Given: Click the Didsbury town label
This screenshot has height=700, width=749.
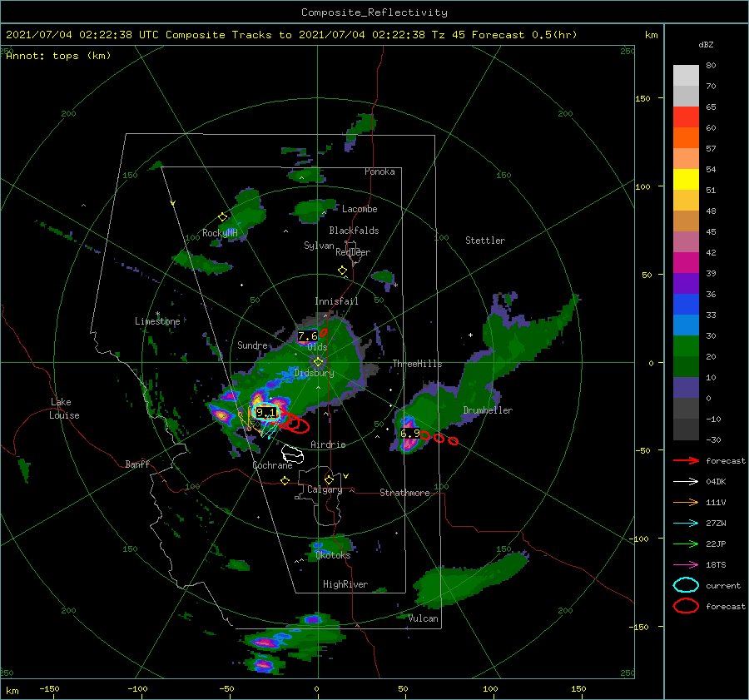Looking at the screenshot, I should (x=314, y=373).
